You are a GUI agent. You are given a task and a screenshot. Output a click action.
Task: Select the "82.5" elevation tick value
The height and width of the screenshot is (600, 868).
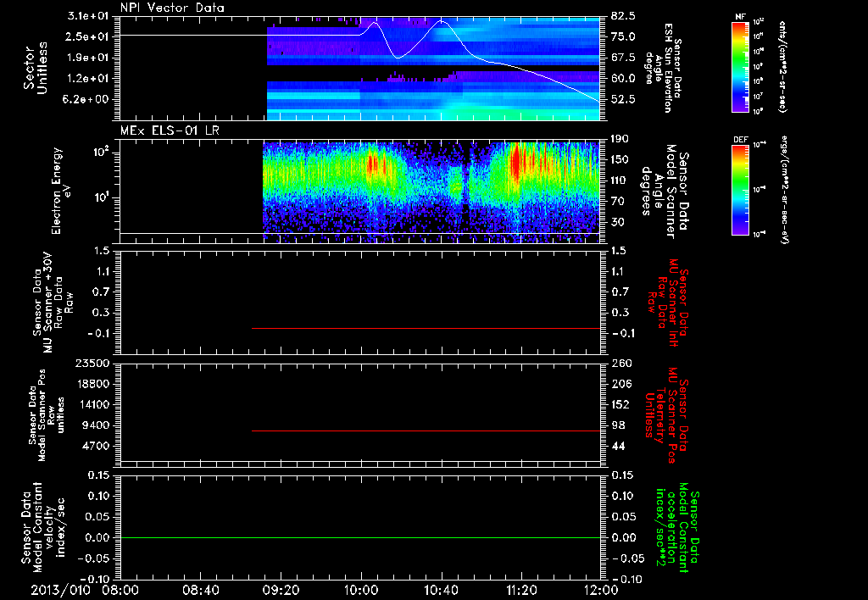pyautogui.click(x=623, y=16)
